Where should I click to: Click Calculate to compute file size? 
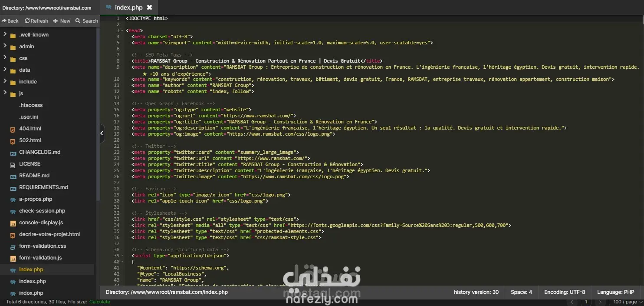click(x=99, y=302)
